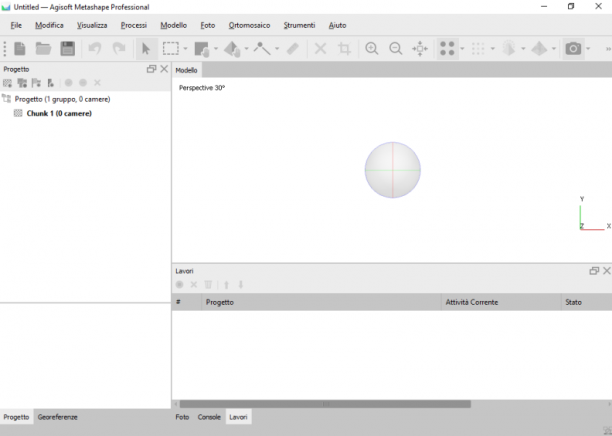
Task: Switch to the Georeferenze tab
Action: coord(58,417)
